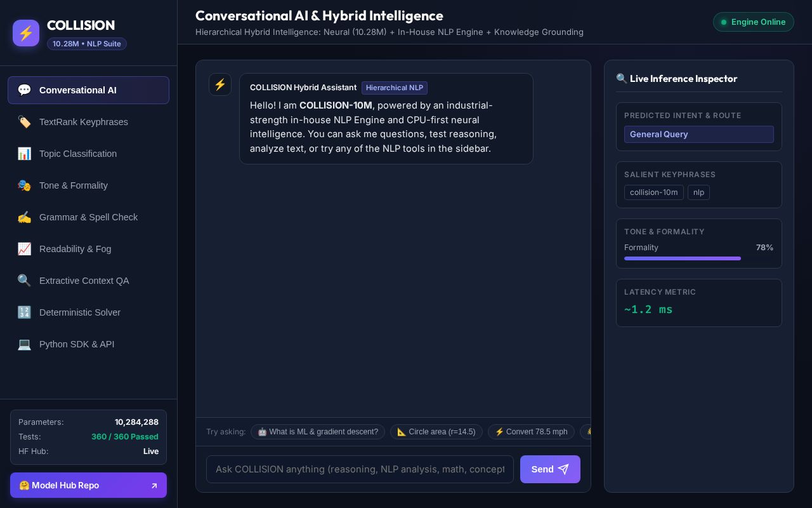812x508 pixels.
Task: Click the "collision-10m" keyphrase chip
Action: (x=654, y=192)
